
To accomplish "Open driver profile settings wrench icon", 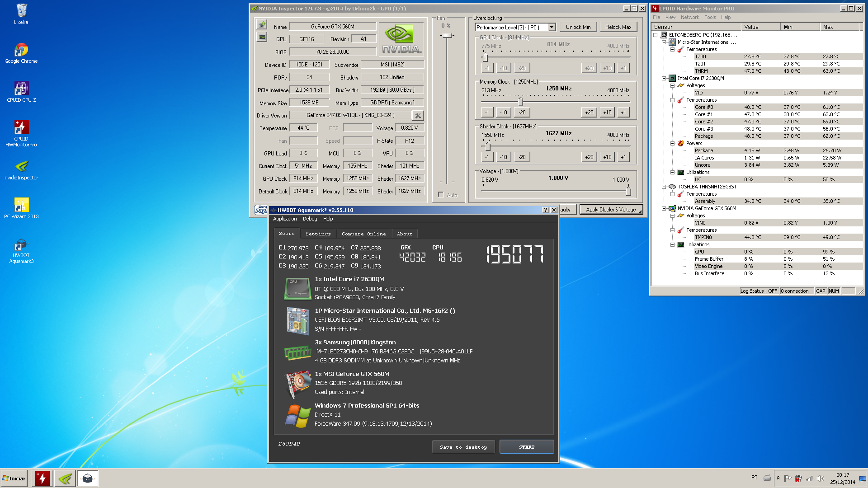I will pos(418,116).
